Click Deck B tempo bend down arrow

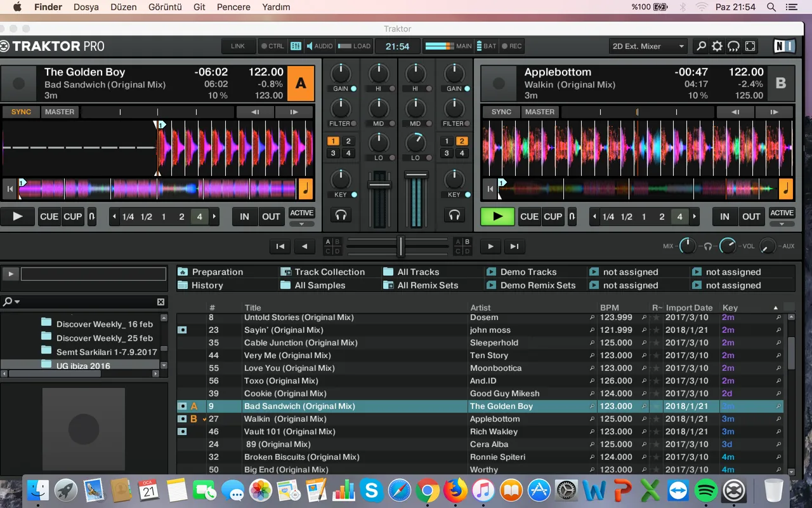735,112
